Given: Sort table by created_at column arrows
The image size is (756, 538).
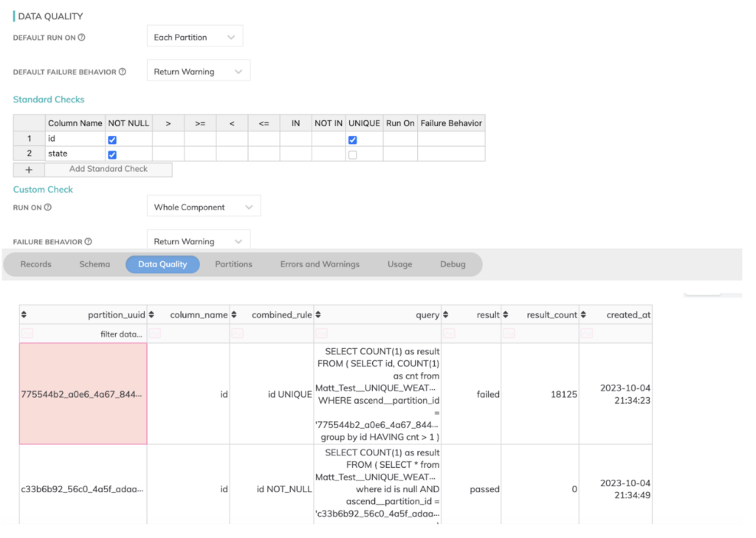Looking at the screenshot, I should coord(583,315).
